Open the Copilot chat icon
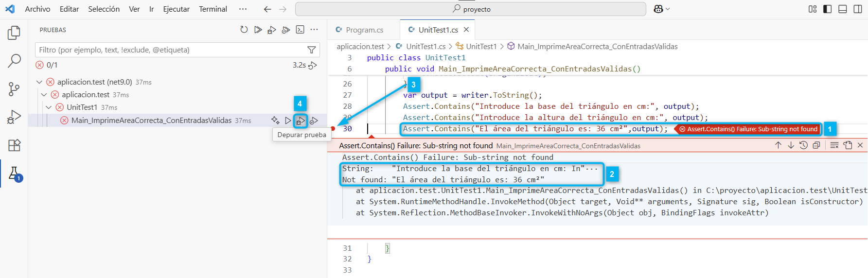Viewport: 868px width, 278px height. click(658, 9)
